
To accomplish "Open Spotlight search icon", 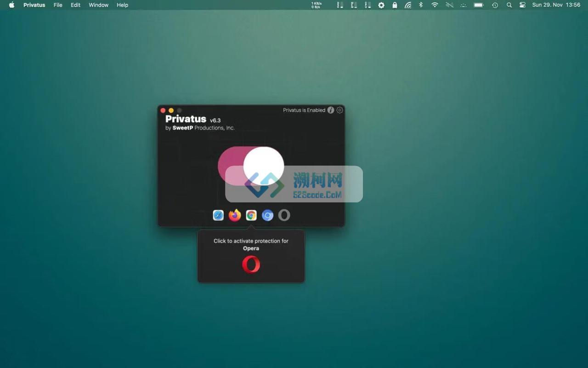I will pos(509,5).
